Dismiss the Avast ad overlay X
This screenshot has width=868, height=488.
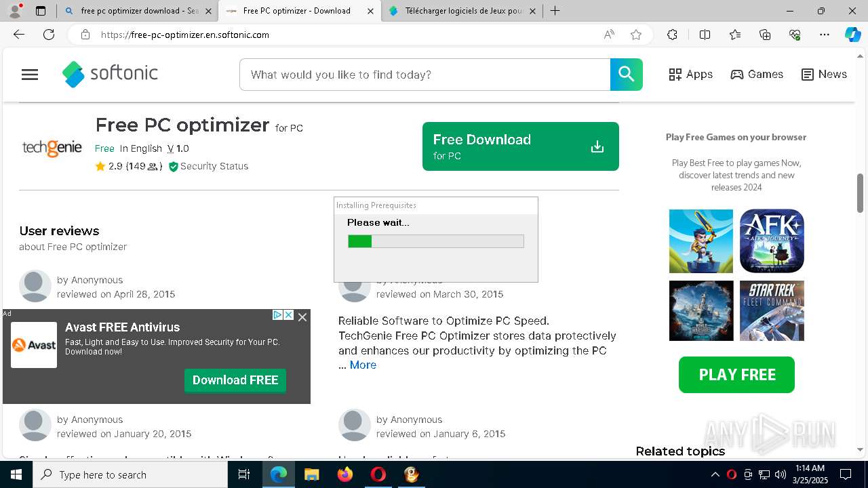[302, 317]
